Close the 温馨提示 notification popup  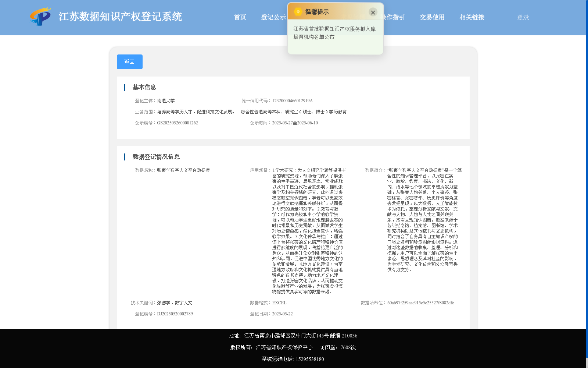373,12
